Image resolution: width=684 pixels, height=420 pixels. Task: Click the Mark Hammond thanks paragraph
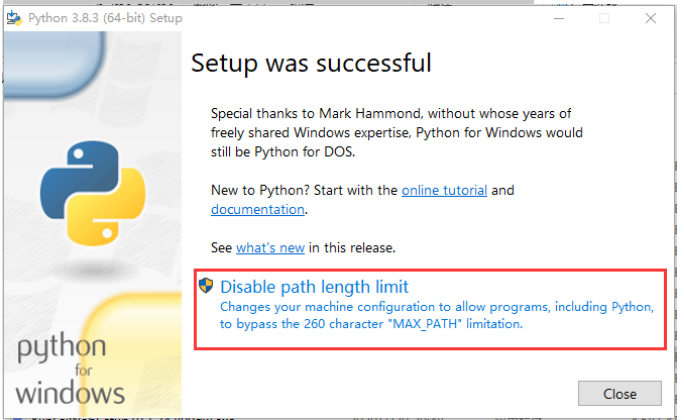[x=396, y=132]
